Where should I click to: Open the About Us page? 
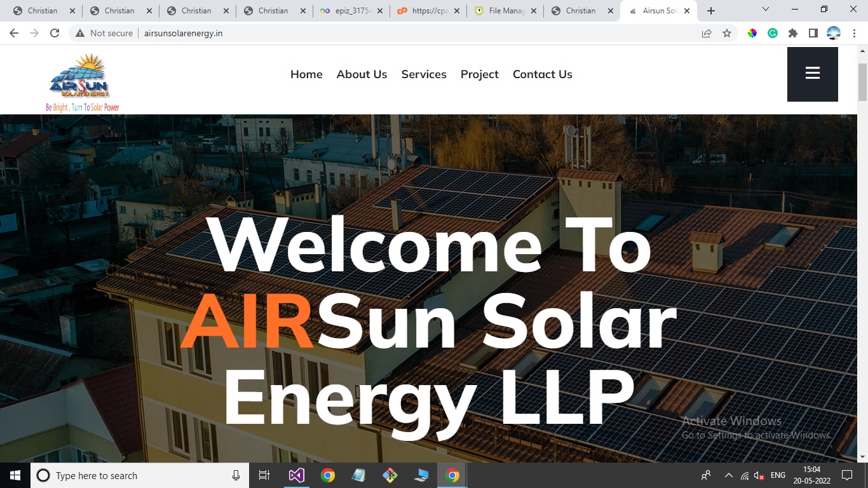pyautogui.click(x=362, y=74)
